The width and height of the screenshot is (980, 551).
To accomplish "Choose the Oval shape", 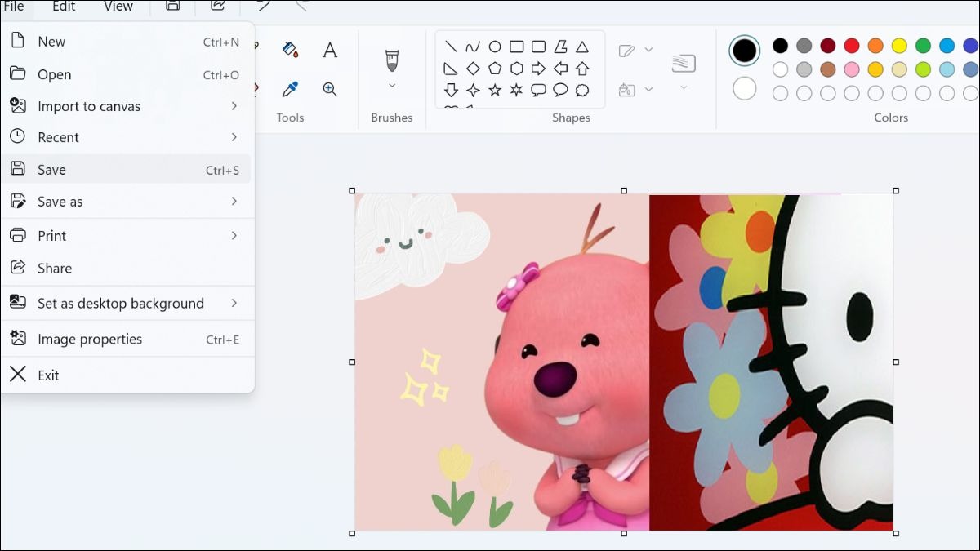I will (x=495, y=47).
